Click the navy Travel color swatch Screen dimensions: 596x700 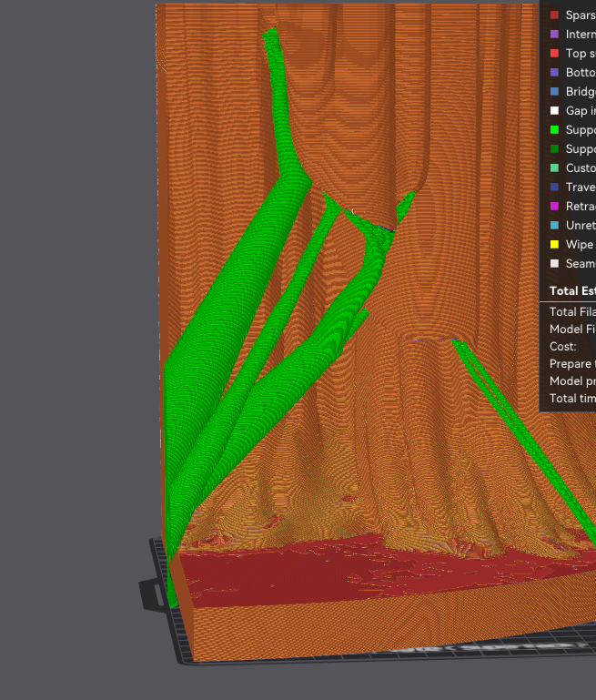click(554, 187)
